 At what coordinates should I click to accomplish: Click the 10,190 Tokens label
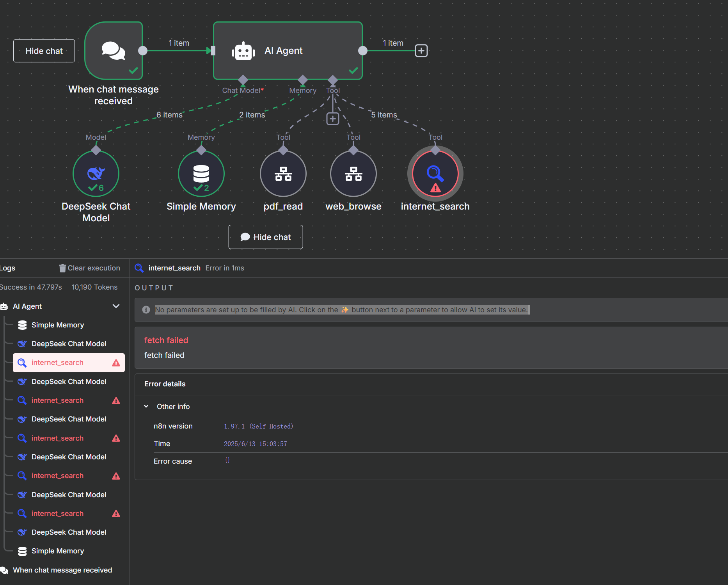pyautogui.click(x=94, y=287)
